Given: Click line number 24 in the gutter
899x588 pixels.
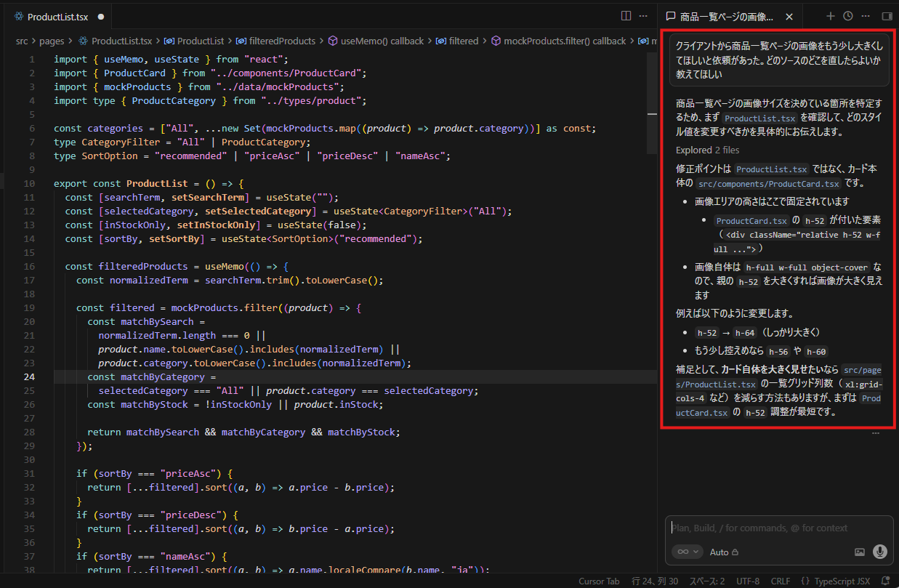Looking at the screenshot, I should 29,376.
